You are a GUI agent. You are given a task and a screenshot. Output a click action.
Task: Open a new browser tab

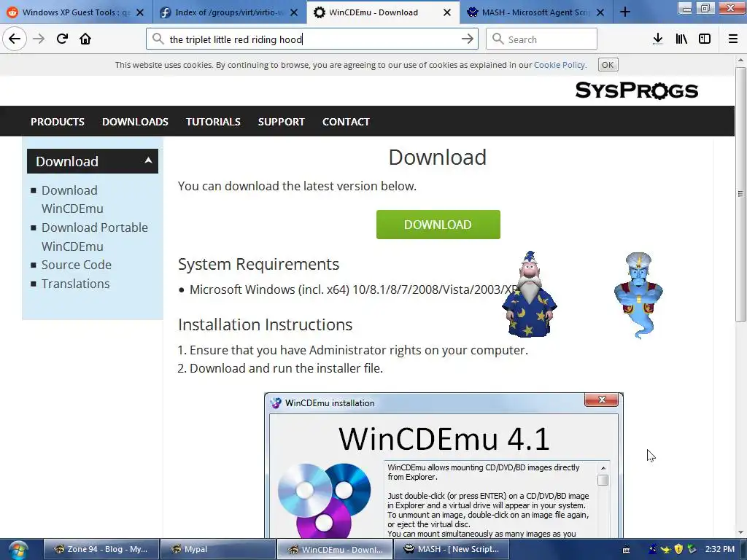click(x=625, y=12)
